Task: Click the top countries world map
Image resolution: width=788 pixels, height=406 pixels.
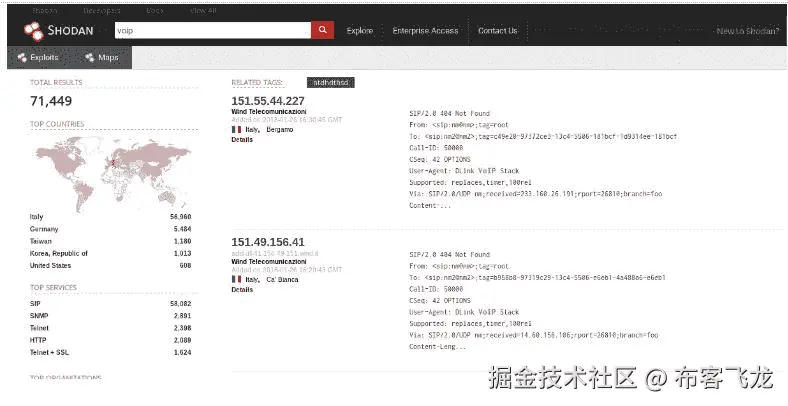Action: coord(113,172)
